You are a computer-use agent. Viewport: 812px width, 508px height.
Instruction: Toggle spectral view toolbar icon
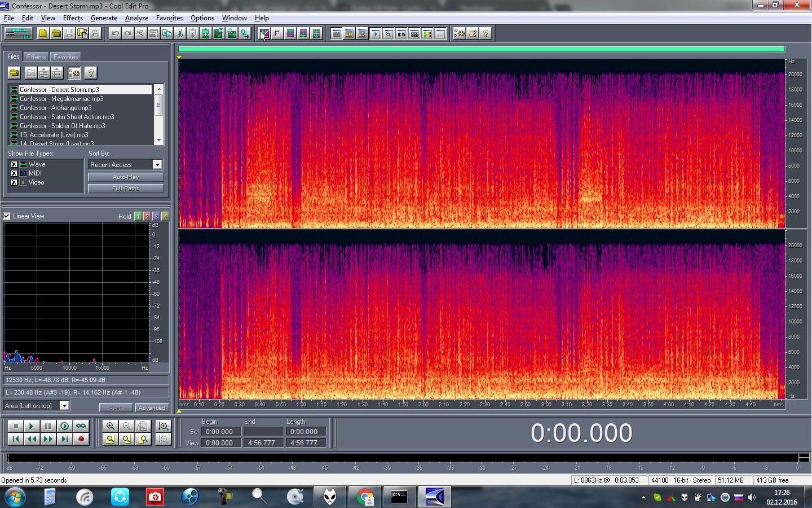coord(264,33)
